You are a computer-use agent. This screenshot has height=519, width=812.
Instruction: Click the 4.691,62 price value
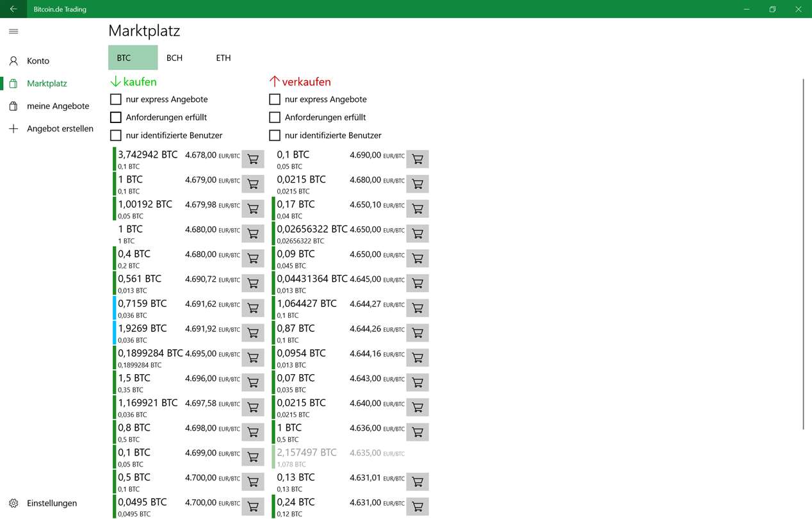201,304
